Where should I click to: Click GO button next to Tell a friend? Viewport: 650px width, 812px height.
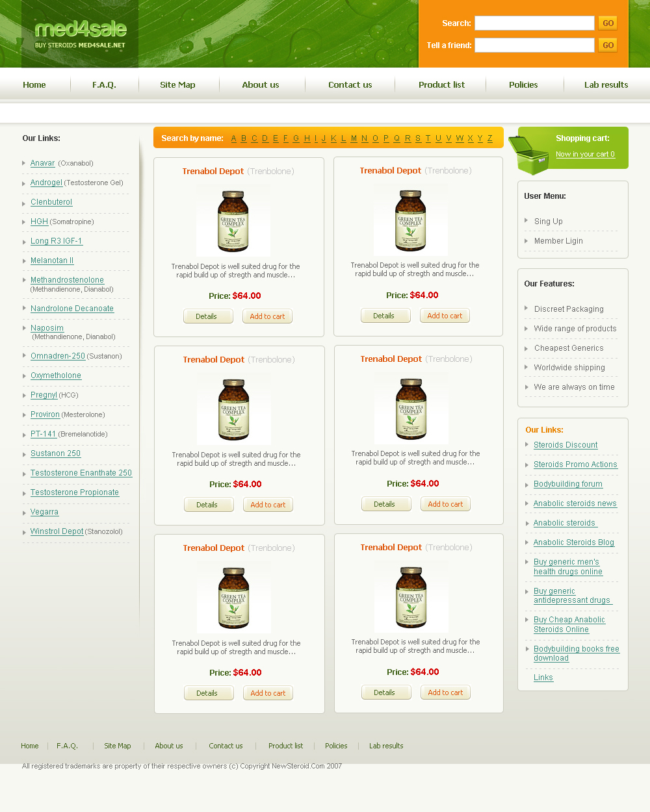[608, 45]
